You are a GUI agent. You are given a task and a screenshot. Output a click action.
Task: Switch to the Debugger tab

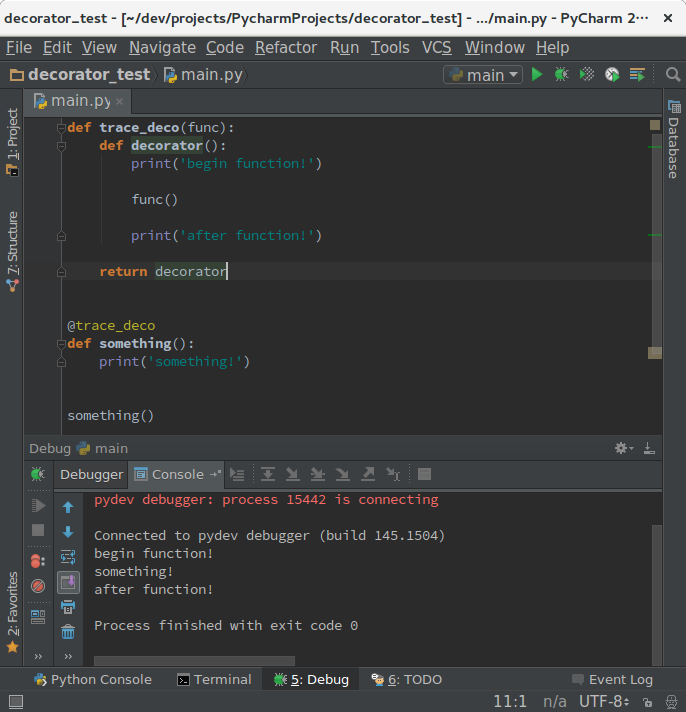[91, 474]
